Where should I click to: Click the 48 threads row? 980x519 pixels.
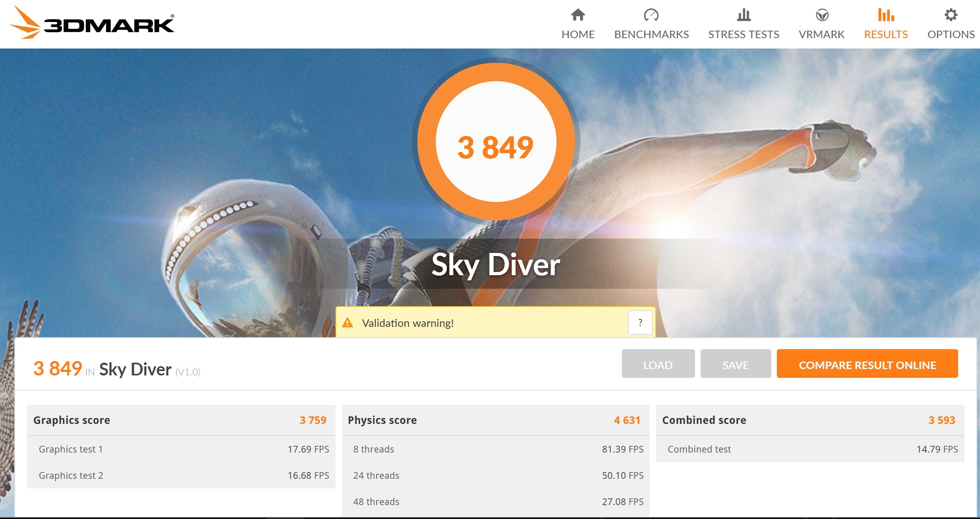click(x=496, y=502)
